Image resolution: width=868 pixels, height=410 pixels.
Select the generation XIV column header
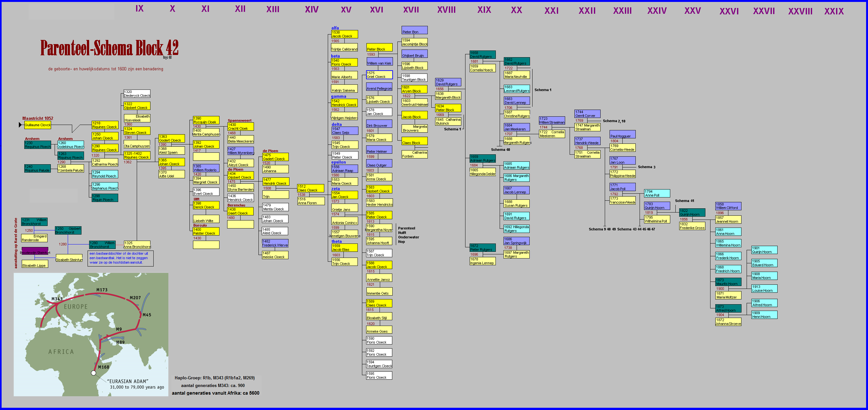(x=312, y=10)
